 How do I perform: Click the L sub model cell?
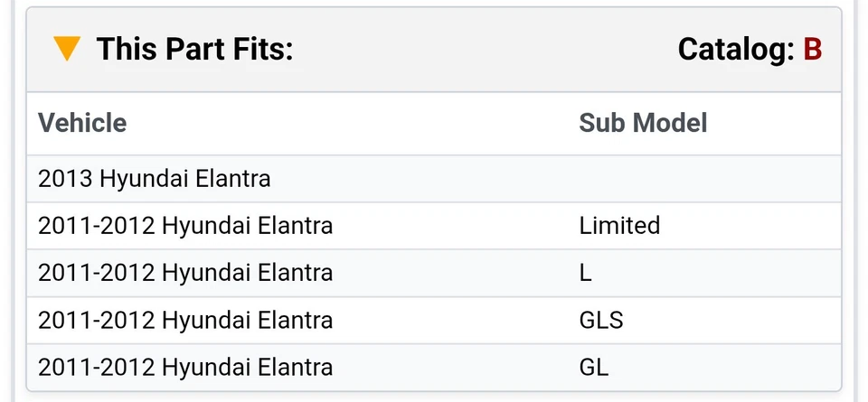point(586,273)
